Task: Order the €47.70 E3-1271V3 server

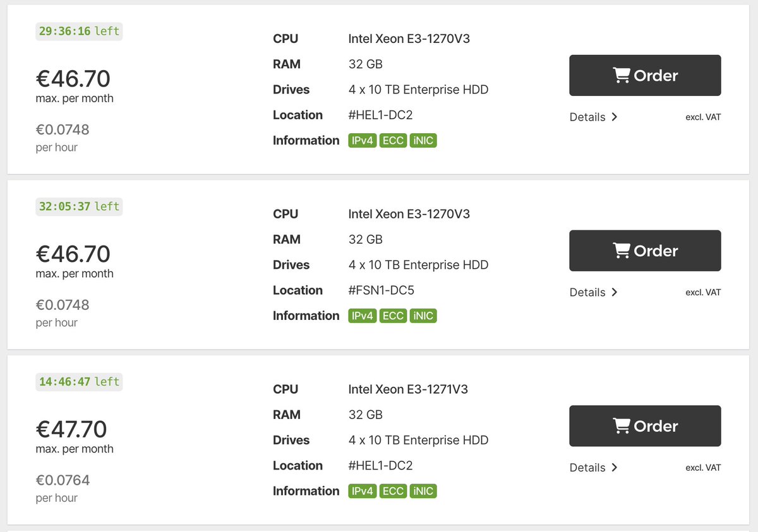Action: tap(645, 426)
